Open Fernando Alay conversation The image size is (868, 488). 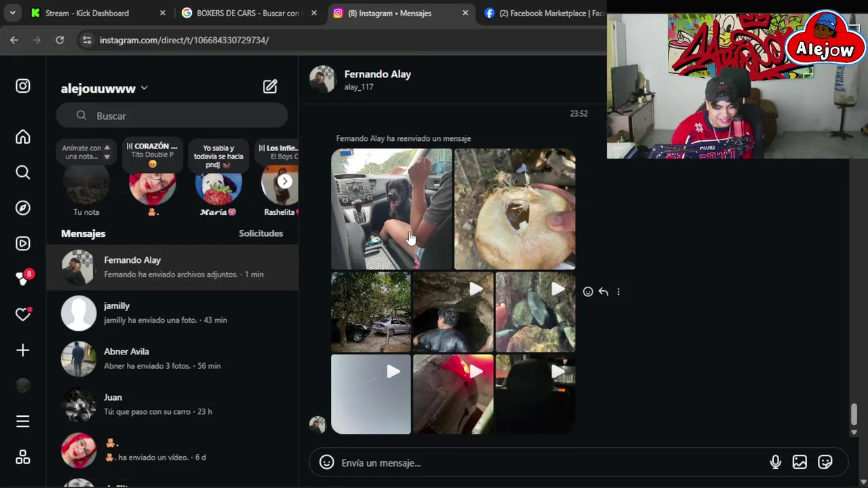(172, 267)
